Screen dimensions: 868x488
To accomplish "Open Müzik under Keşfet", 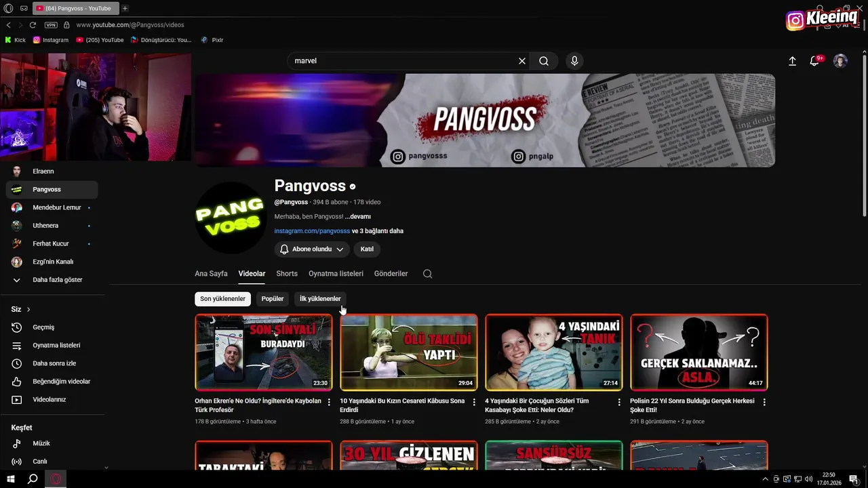I will click(52, 443).
